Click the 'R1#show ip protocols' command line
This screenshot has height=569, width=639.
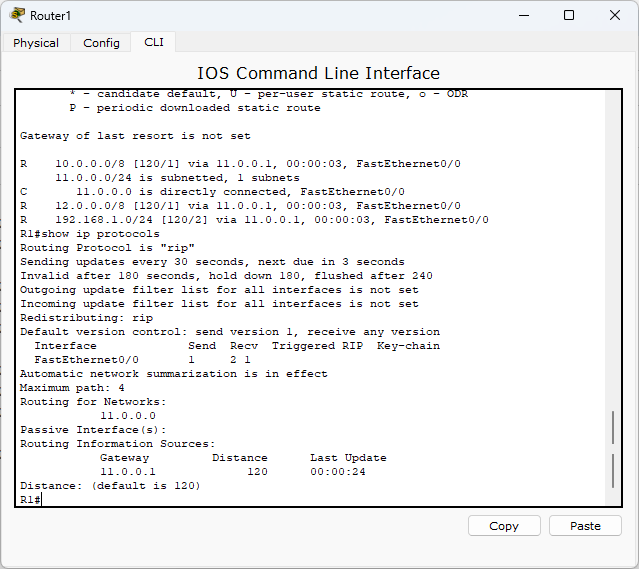pos(90,234)
